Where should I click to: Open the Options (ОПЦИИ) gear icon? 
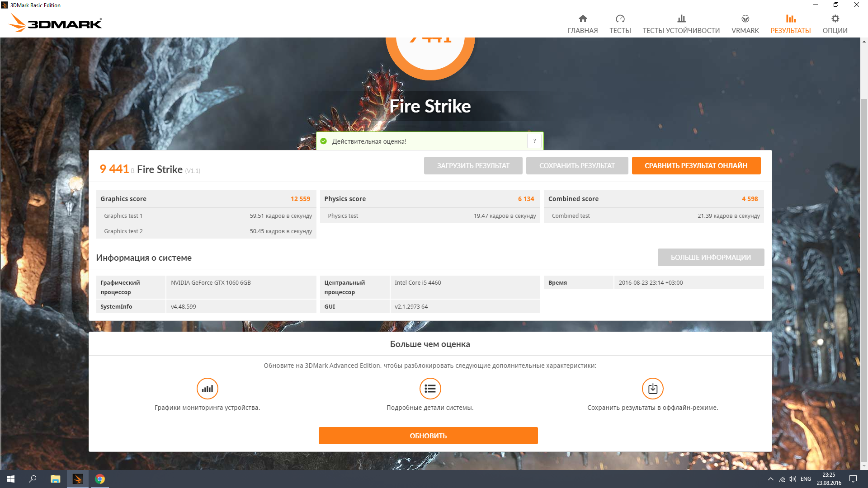835,19
